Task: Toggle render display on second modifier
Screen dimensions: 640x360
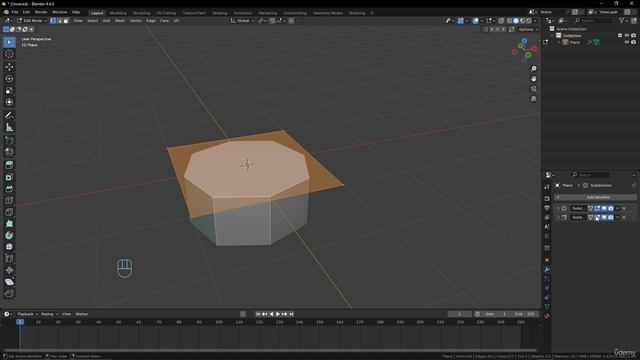Action: tap(611, 218)
